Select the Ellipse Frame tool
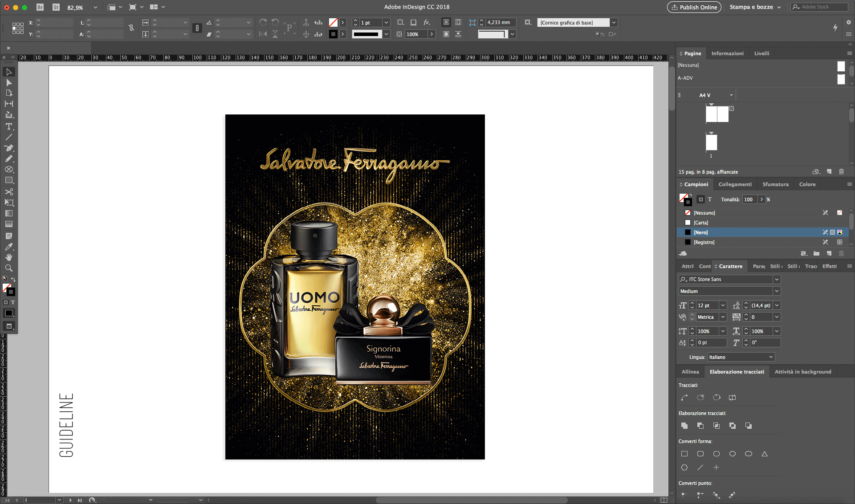Screen dimensions: 855x504 click(9, 170)
